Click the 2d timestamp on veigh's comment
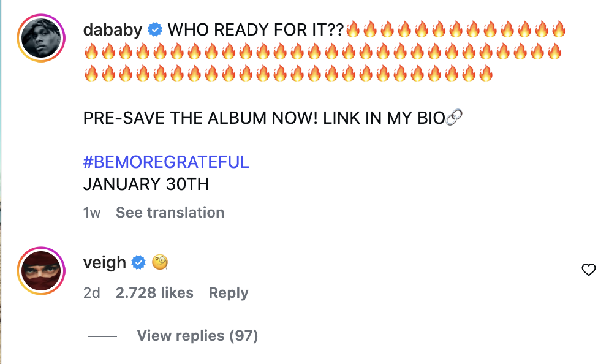 91,293
